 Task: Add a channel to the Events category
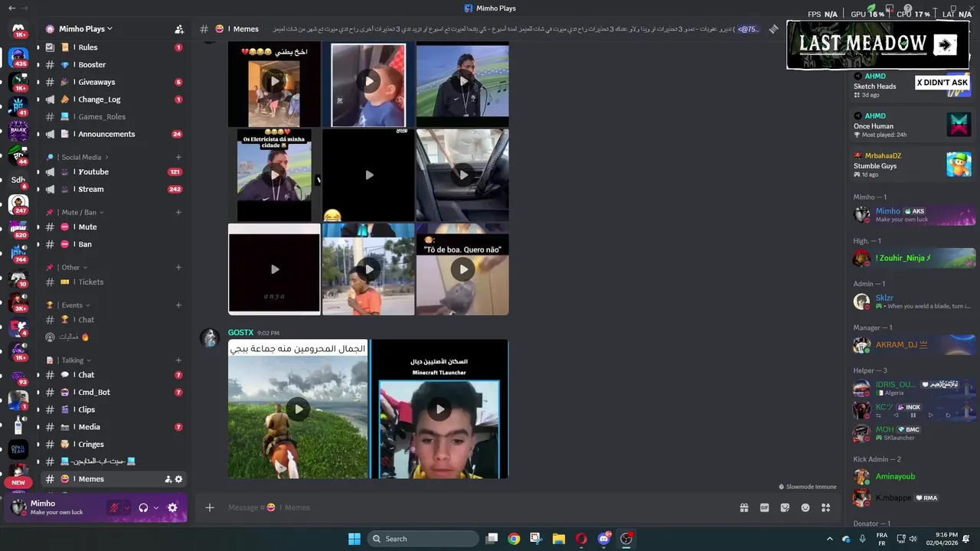(x=178, y=305)
